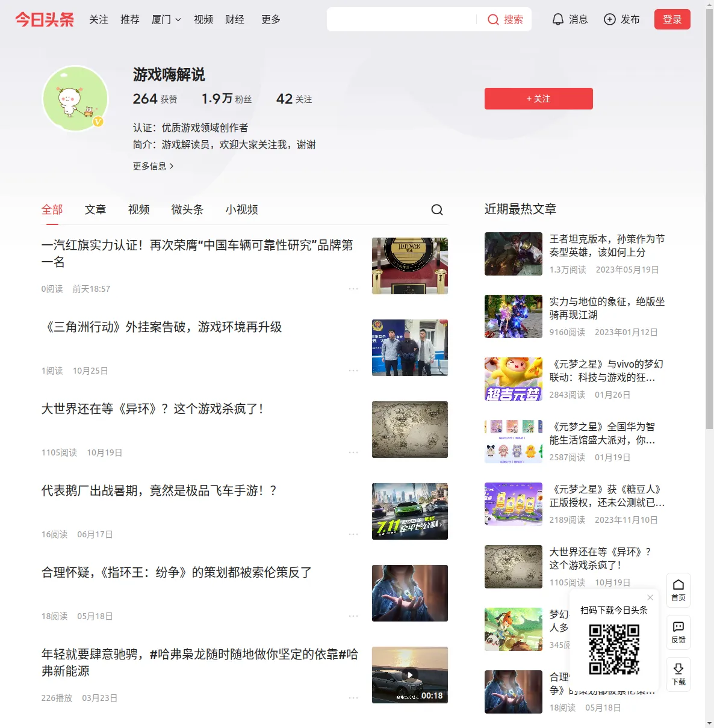Click the 搜索 search button text
This screenshot has height=728, width=714.
[x=514, y=20]
